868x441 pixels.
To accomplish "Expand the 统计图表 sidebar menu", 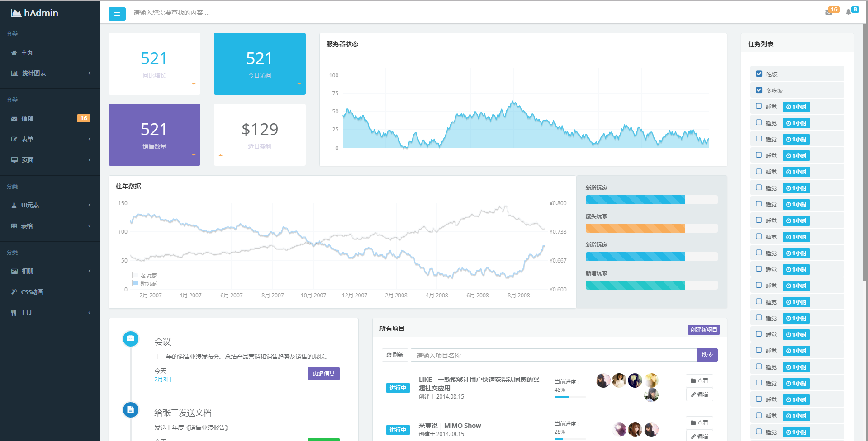I will click(x=50, y=73).
